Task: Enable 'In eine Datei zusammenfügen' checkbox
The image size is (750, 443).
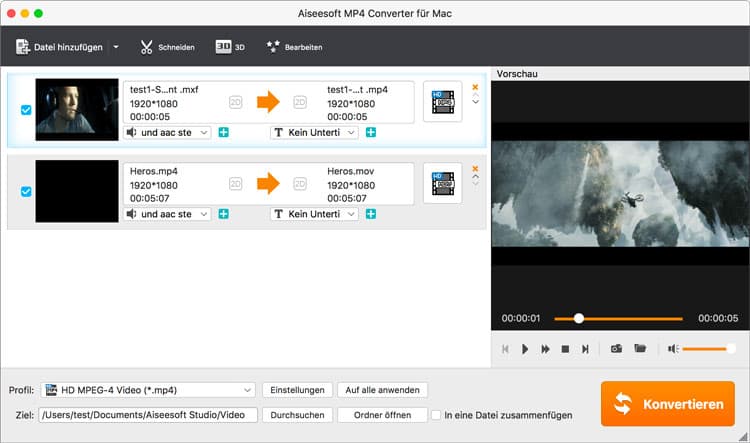Action: pyautogui.click(x=436, y=414)
